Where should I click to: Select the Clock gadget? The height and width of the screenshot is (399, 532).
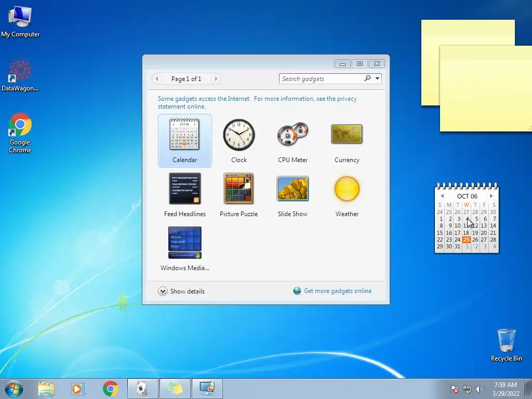pos(239,141)
